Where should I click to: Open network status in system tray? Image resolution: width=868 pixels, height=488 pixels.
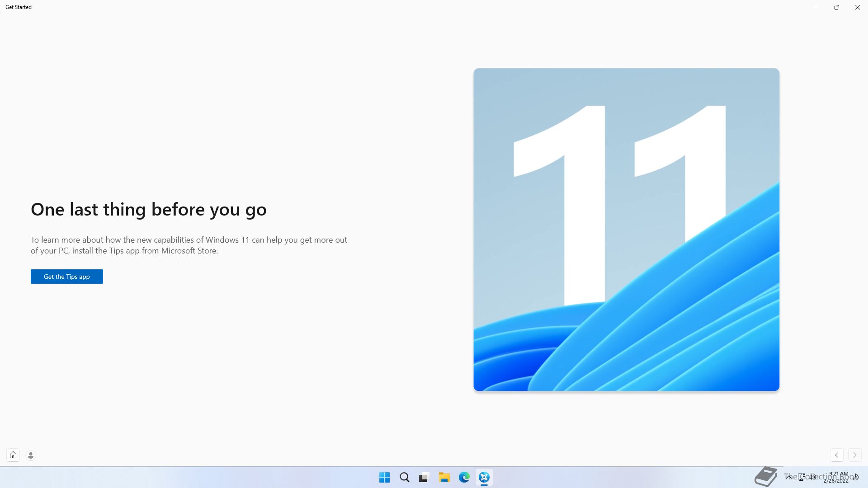tap(802, 477)
